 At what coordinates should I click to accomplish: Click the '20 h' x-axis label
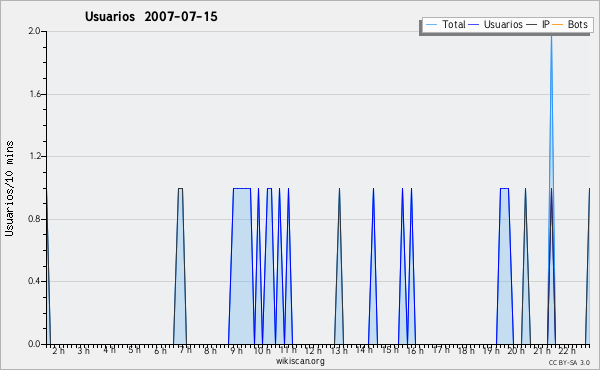pyautogui.click(x=516, y=351)
